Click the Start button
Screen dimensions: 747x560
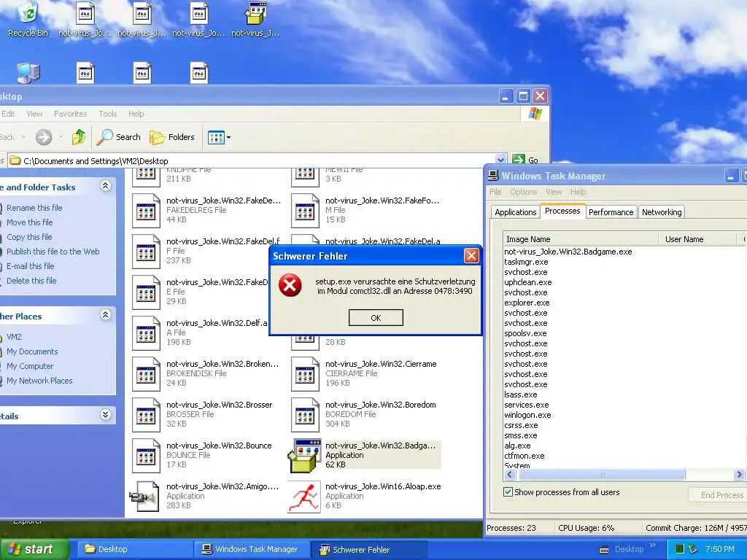pos(34,549)
